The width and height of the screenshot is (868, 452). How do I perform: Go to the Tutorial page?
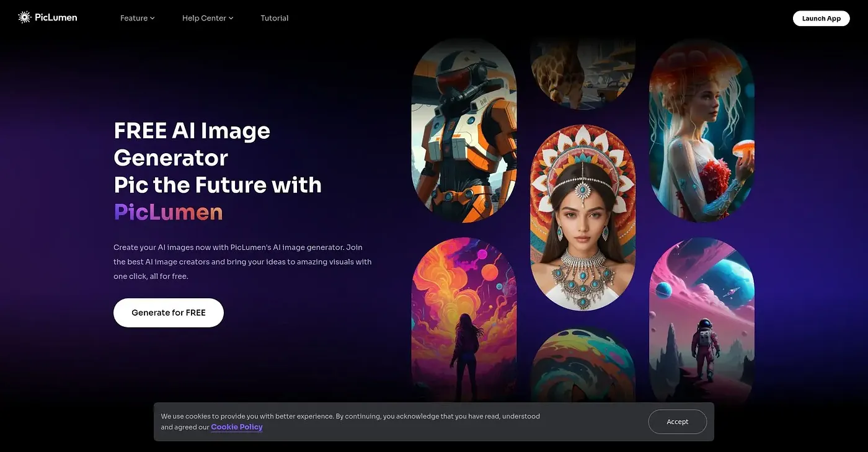click(275, 18)
